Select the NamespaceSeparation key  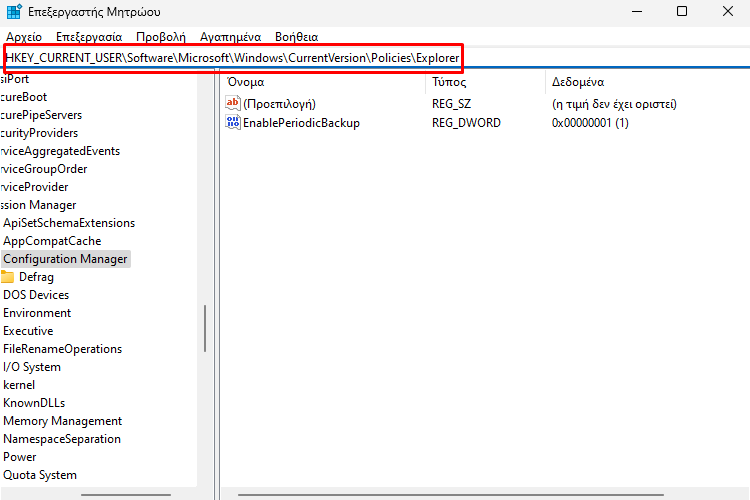[x=62, y=439]
